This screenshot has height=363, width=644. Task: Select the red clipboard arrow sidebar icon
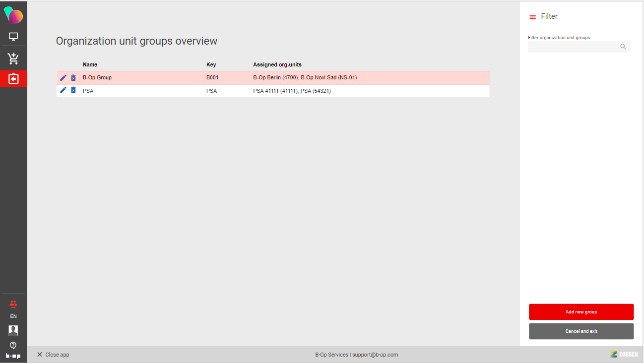pyautogui.click(x=13, y=79)
